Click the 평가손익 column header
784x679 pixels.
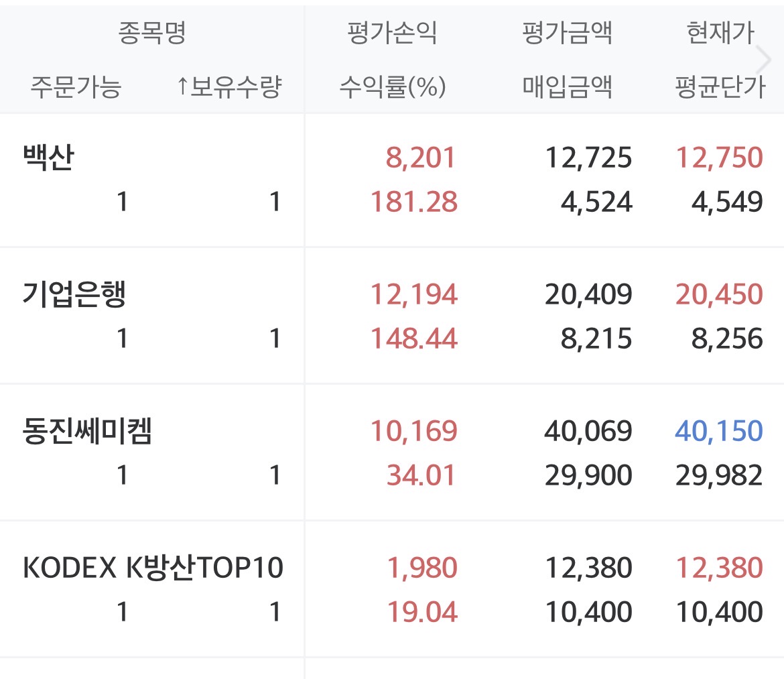click(392, 33)
